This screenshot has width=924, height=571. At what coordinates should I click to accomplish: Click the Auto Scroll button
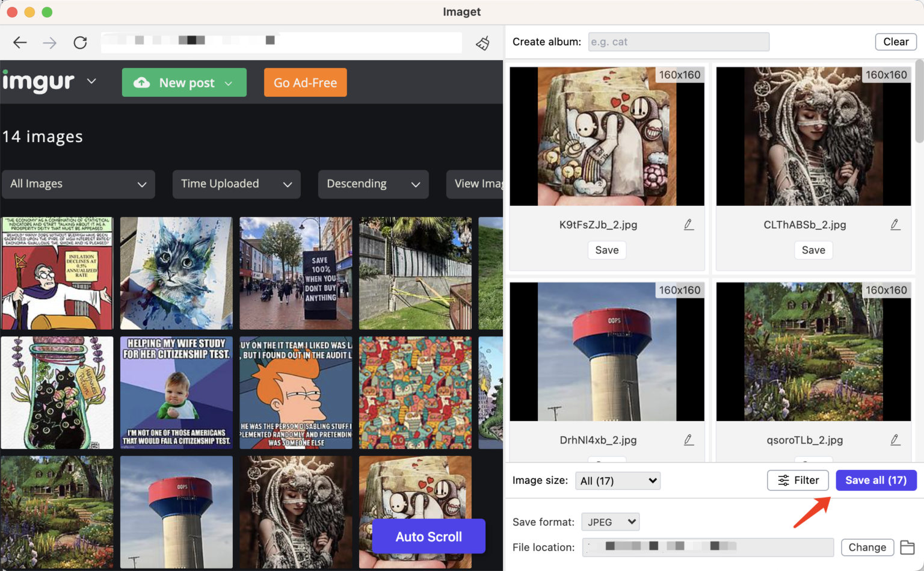click(x=428, y=536)
